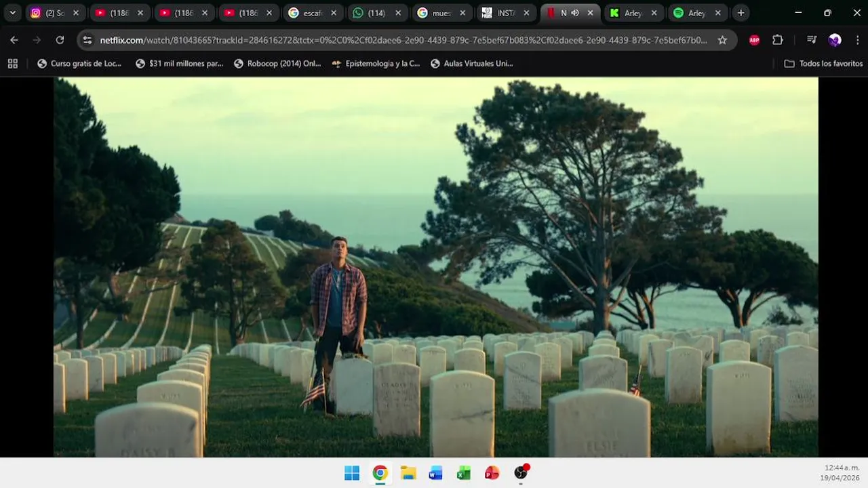Open Word from the taskbar
Screen dimensions: 868x488
click(436, 473)
